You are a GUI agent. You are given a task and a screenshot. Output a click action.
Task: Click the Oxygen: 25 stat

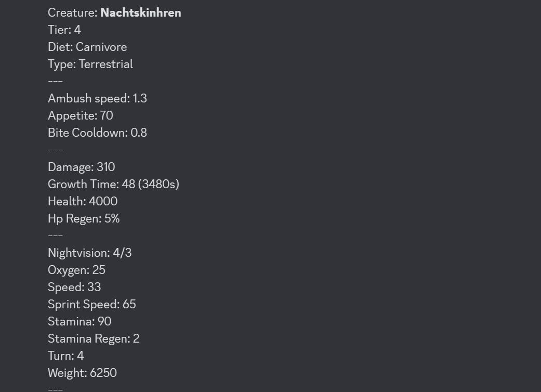pos(76,270)
